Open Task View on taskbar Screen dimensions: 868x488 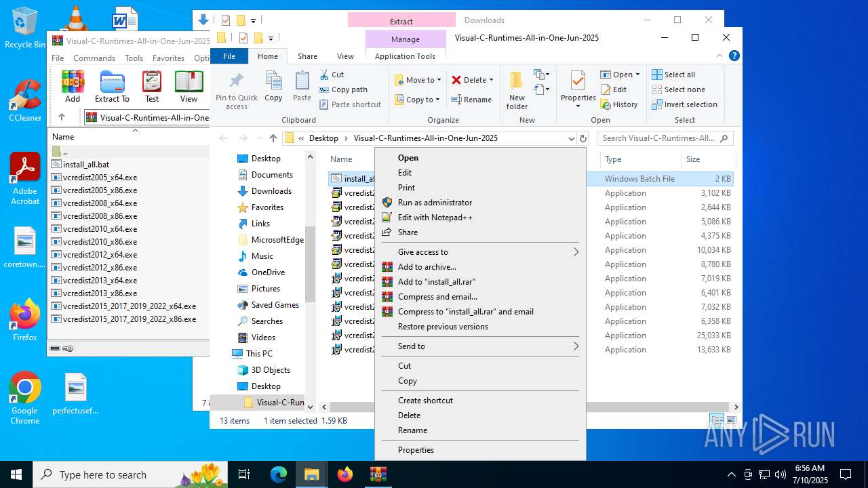tap(245, 474)
